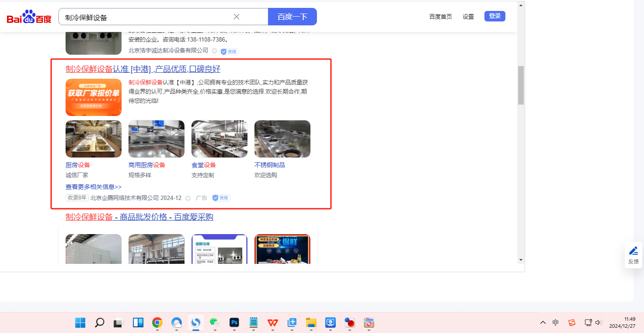Expand the arrow beside 北京企腾网络技术有限公司 2024-12
The height and width of the screenshot is (333, 644).
tap(188, 198)
